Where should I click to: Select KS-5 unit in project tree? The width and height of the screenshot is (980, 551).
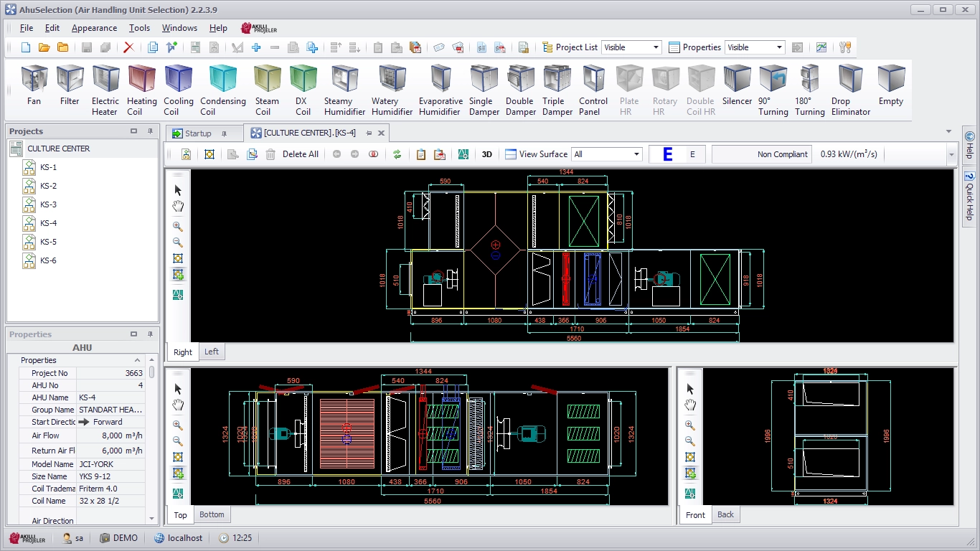point(48,242)
